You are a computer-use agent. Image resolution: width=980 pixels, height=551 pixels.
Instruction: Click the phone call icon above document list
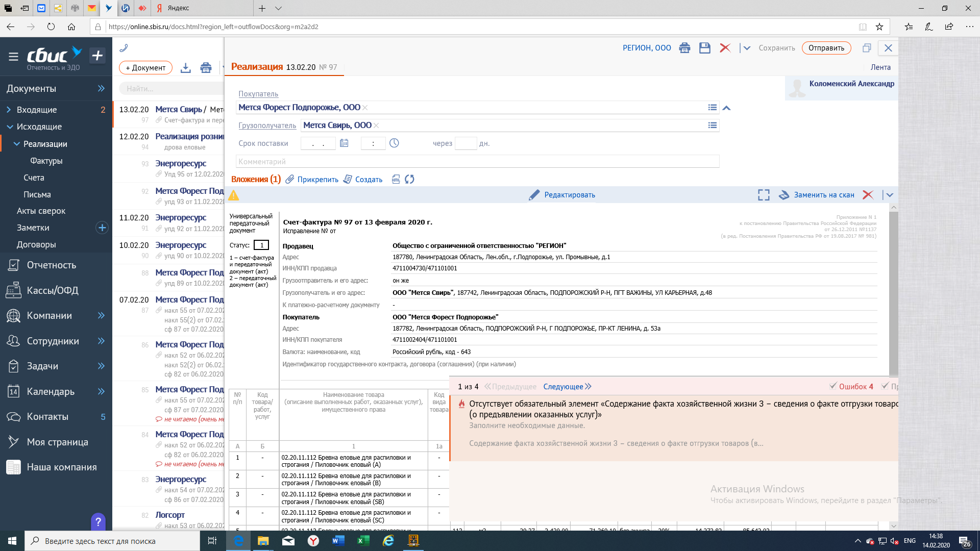click(124, 48)
